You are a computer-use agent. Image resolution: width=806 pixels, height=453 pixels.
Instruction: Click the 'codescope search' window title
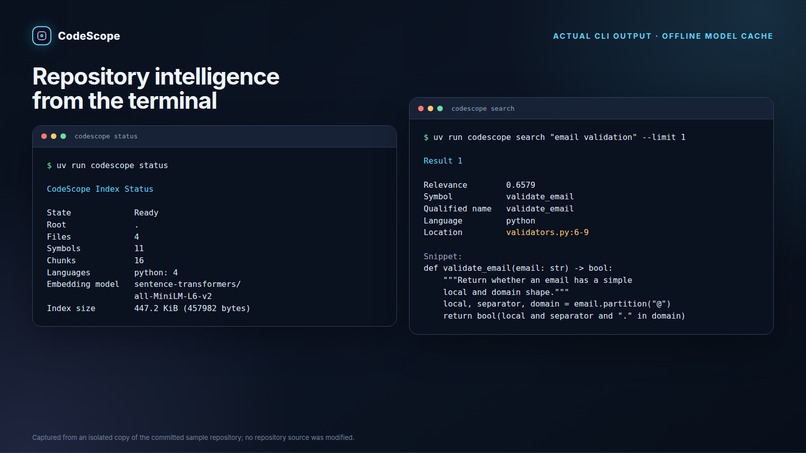point(483,108)
